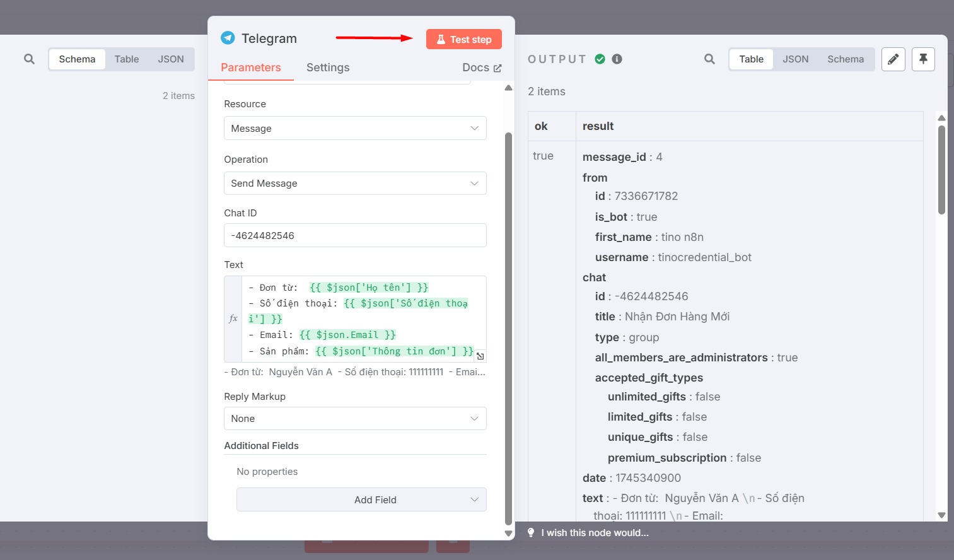The image size is (954, 560).
Task: Open the Add Field dropdown
Action: point(361,499)
